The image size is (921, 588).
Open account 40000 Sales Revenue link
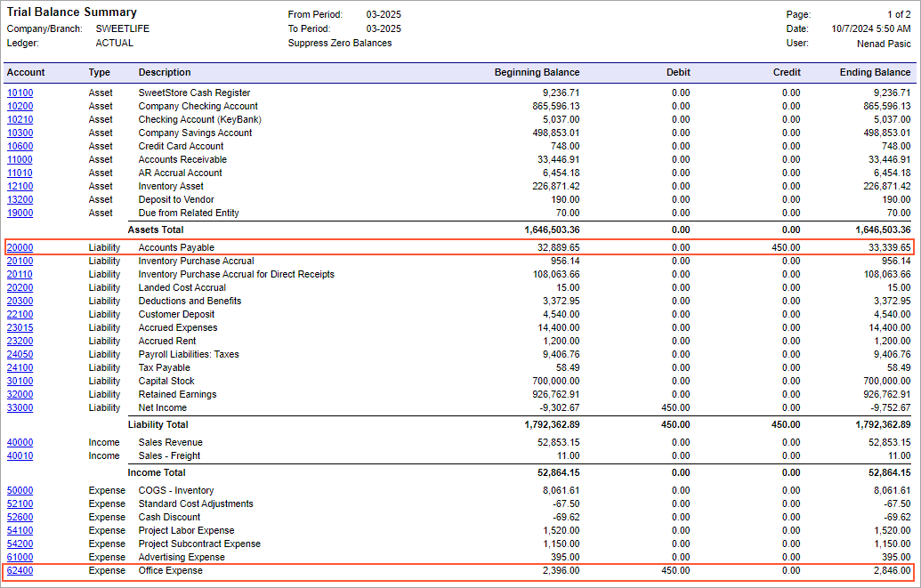(x=20, y=442)
